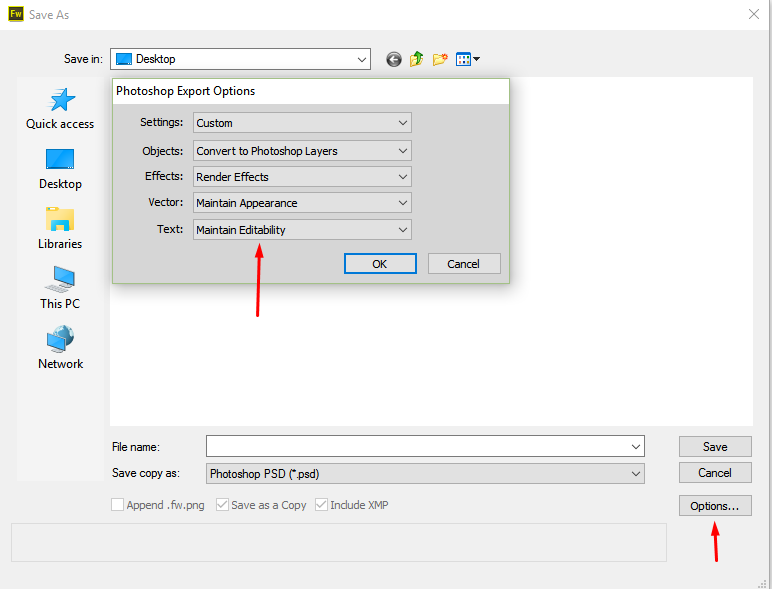Expand the File name history dropdown arrow
772x589 pixels.
point(636,447)
